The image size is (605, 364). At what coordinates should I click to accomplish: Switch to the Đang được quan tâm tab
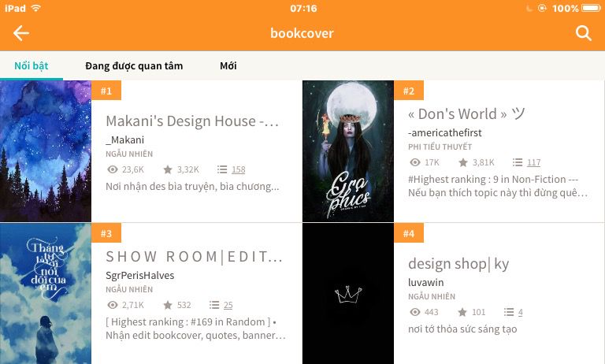pos(134,66)
